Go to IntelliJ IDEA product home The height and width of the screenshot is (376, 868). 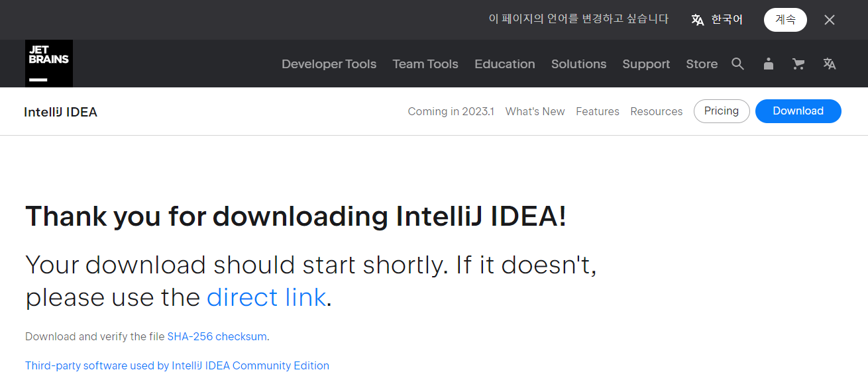pyautogui.click(x=61, y=112)
